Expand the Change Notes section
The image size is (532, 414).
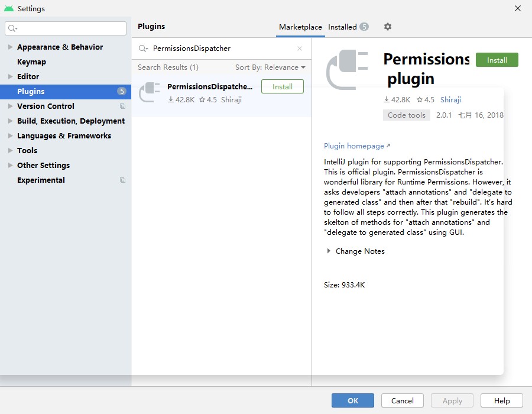click(329, 251)
